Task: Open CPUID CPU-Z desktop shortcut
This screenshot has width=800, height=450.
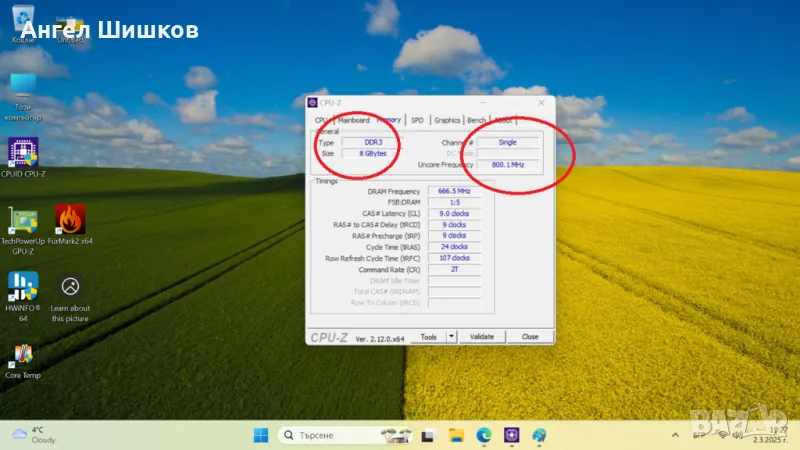Action: pyautogui.click(x=22, y=153)
